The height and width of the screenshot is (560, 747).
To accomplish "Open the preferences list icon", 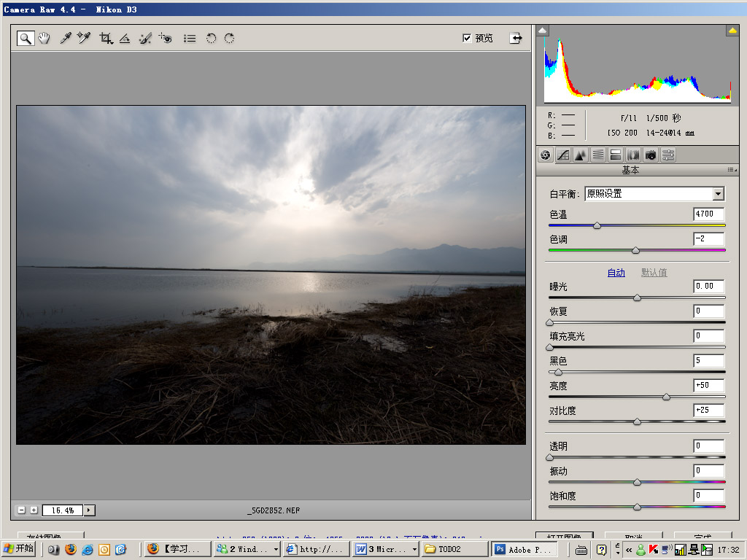I will click(x=190, y=38).
